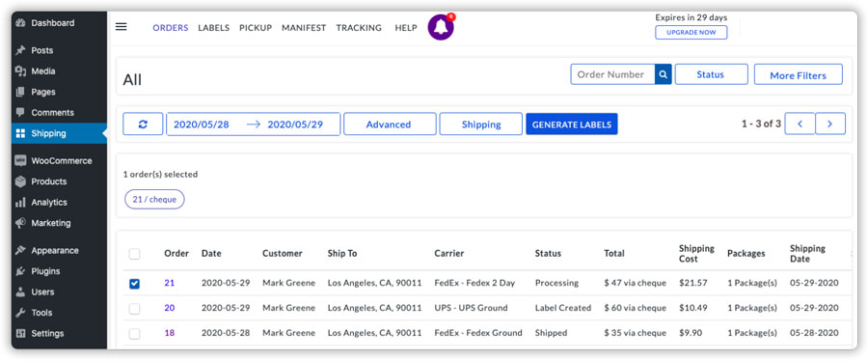868x361 pixels.
Task: Click the 05-28-2020 shipping date cell
Action: tap(814, 333)
